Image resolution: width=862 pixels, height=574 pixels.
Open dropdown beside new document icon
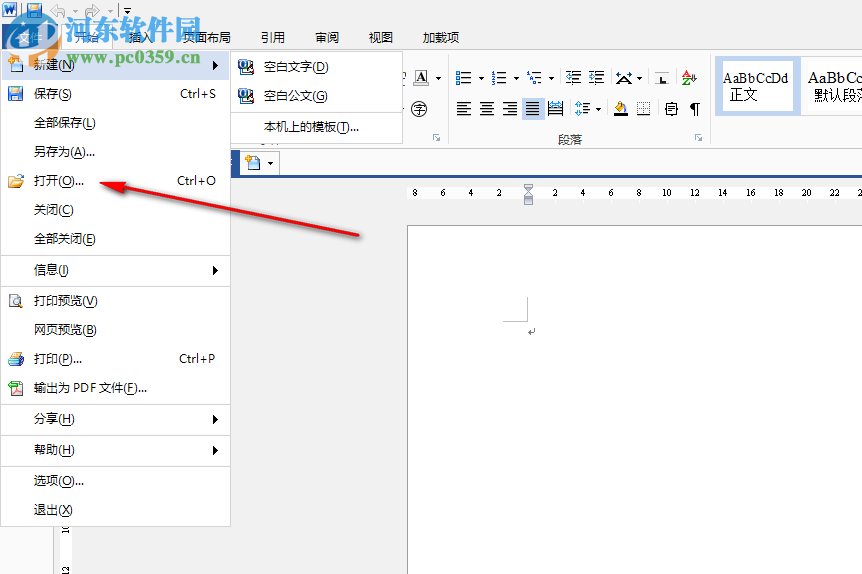[270, 163]
